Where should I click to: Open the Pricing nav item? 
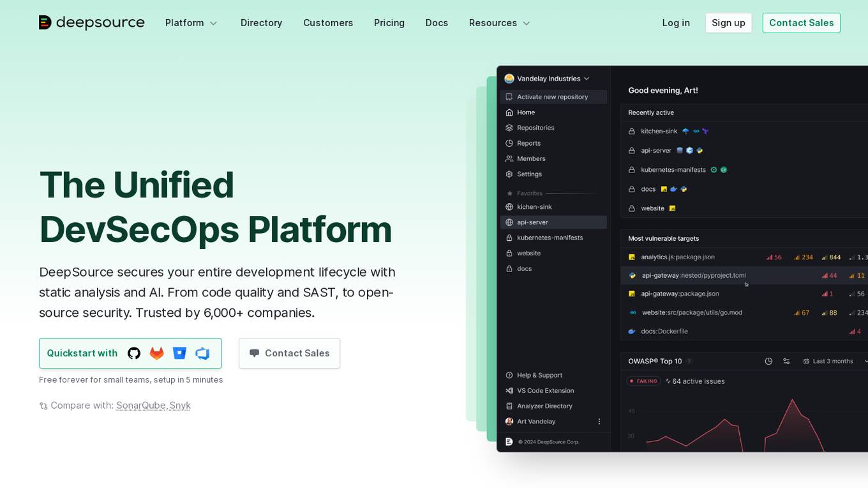389,23
